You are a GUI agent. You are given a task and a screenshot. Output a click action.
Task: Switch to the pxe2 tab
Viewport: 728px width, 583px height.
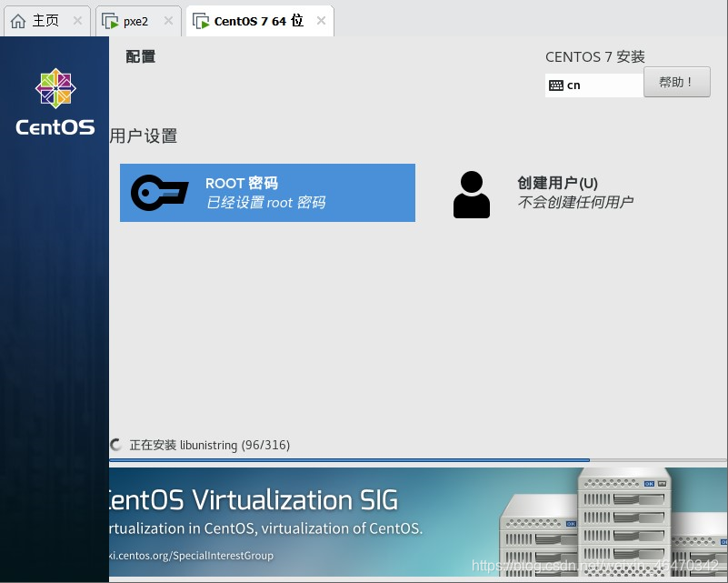[x=138, y=21]
